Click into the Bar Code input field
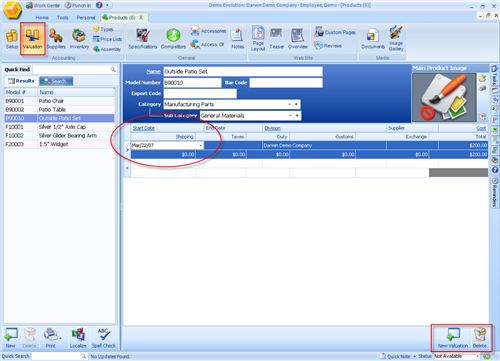Viewport: 500px width, 361px height. (286, 83)
